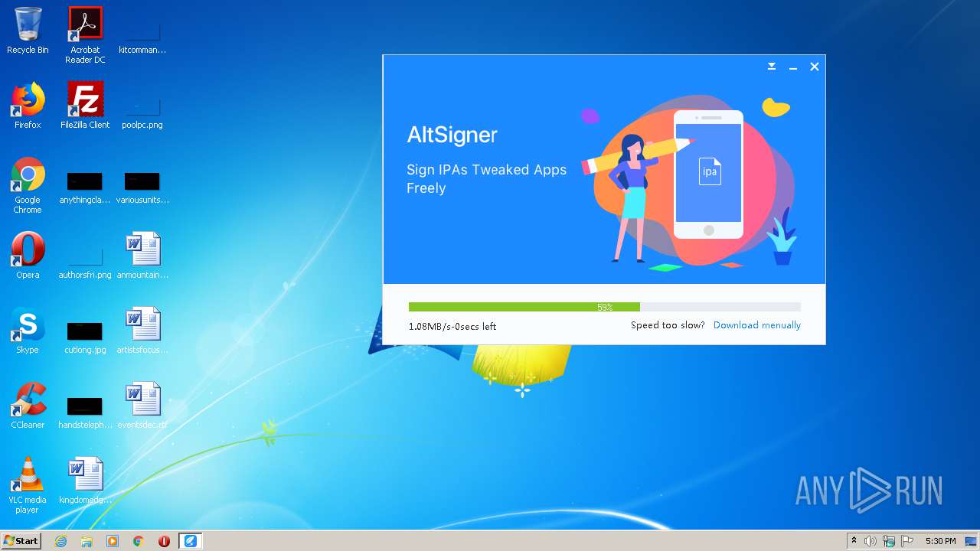Viewport: 980px width, 551px height.
Task: Open the handsteleph... desktop file
Action: (x=85, y=413)
